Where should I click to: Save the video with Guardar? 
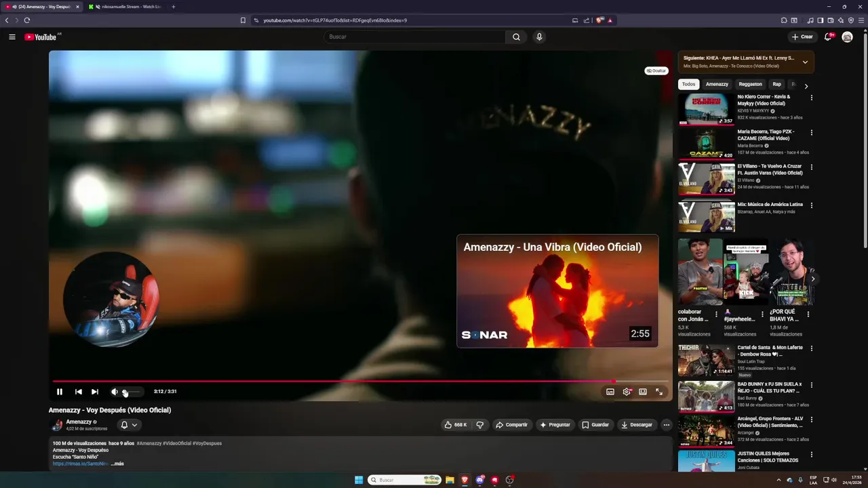point(595,425)
